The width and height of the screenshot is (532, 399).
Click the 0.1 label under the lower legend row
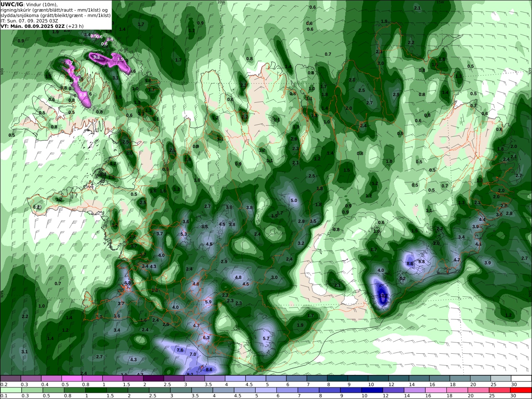click(3, 396)
